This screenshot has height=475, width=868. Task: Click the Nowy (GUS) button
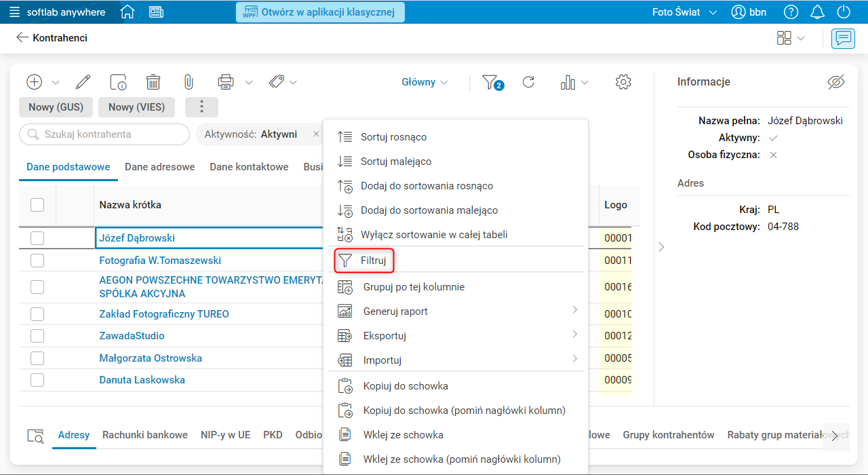pyautogui.click(x=56, y=107)
